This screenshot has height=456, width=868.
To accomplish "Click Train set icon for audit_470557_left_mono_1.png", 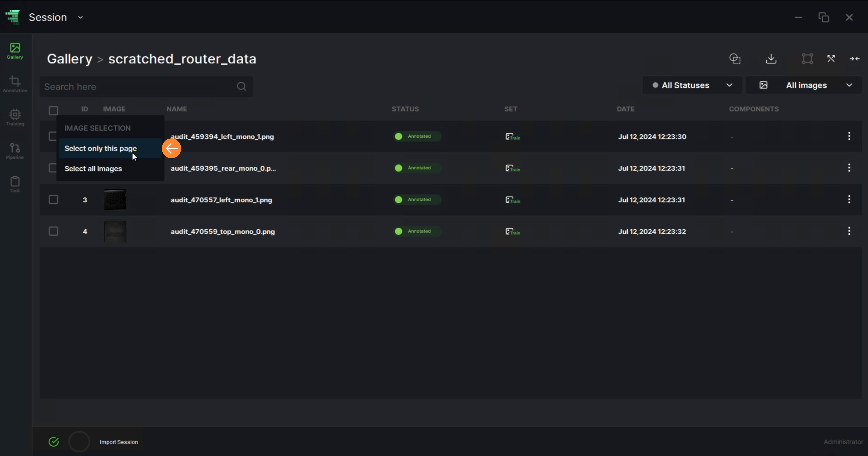I will pos(512,200).
